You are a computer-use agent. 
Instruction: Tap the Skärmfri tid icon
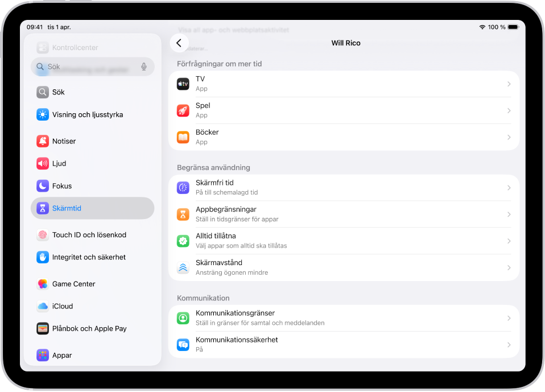point(183,188)
